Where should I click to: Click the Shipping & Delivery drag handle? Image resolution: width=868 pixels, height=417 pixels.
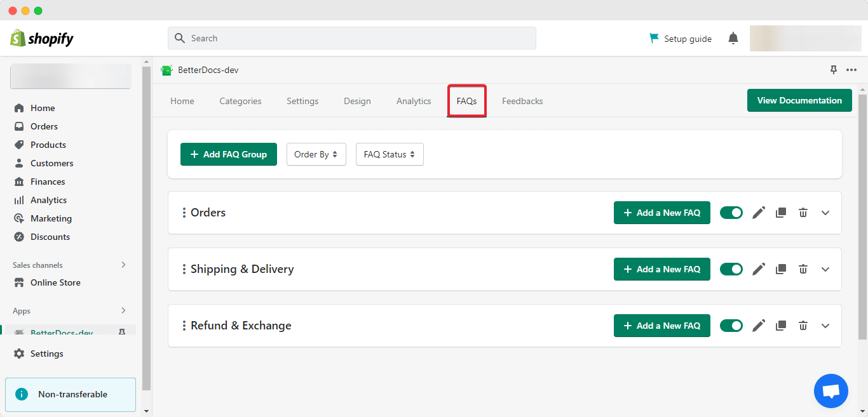coord(184,269)
